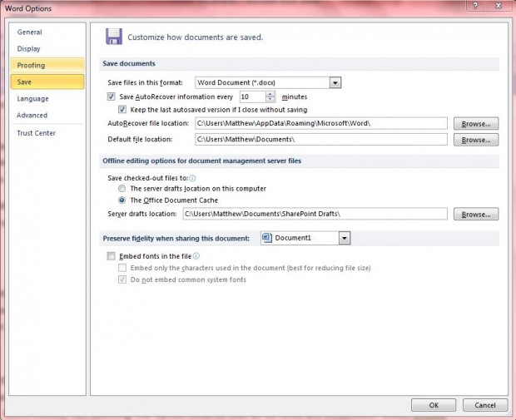This screenshot has height=420, width=516.
Task: Click the Default file location text field
Action: 320,140
